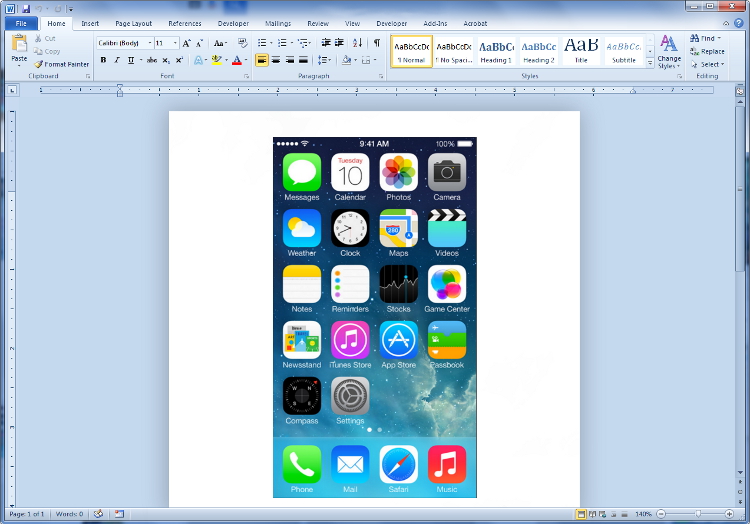Open the Shading dropdown arrow
Image resolution: width=750 pixels, height=524 pixels.
[355, 60]
